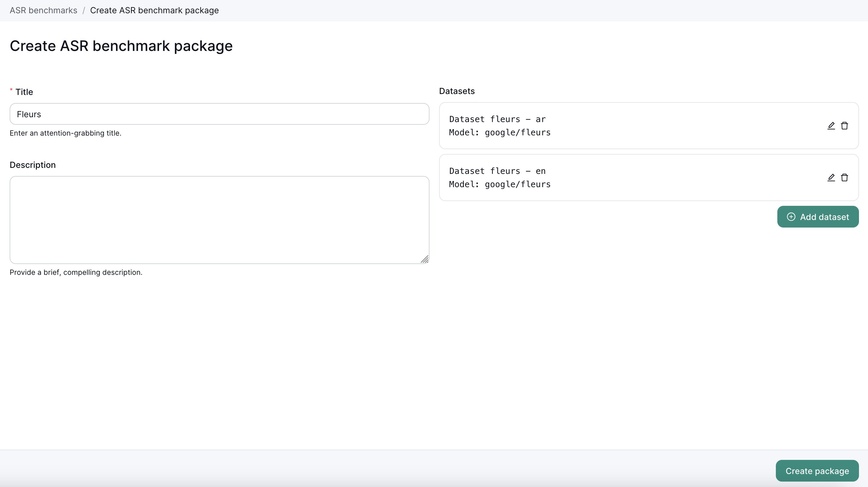Click the Model: google/fleurs text in en card
This screenshot has height=487, width=868.
click(x=500, y=184)
